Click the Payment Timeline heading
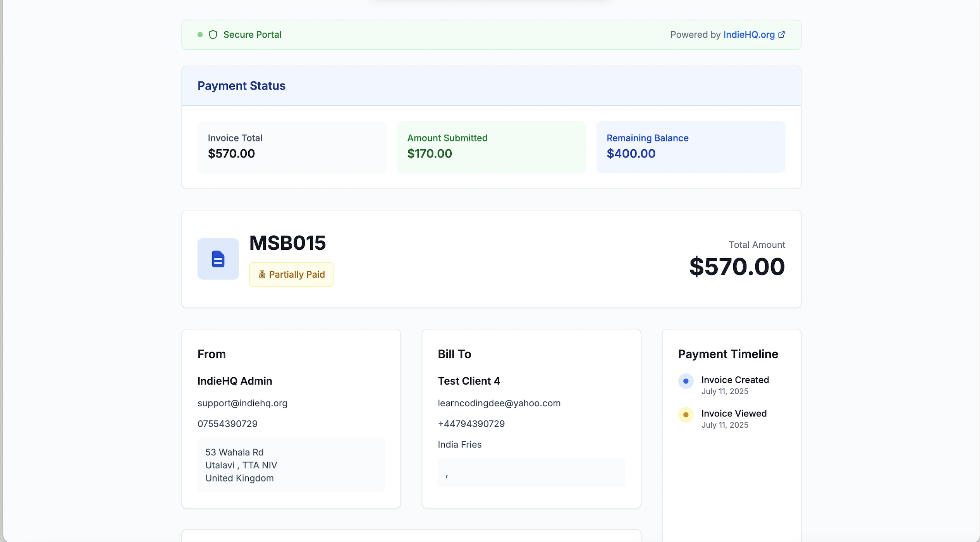The height and width of the screenshot is (542, 980). click(728, 354)
